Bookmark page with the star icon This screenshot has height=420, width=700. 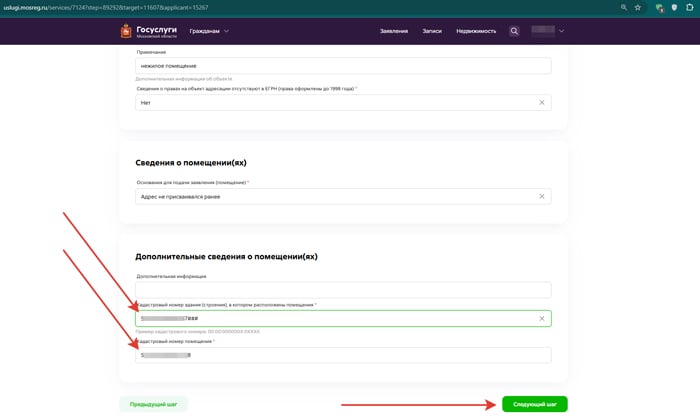pyautogui.click(x=638, y=7)
